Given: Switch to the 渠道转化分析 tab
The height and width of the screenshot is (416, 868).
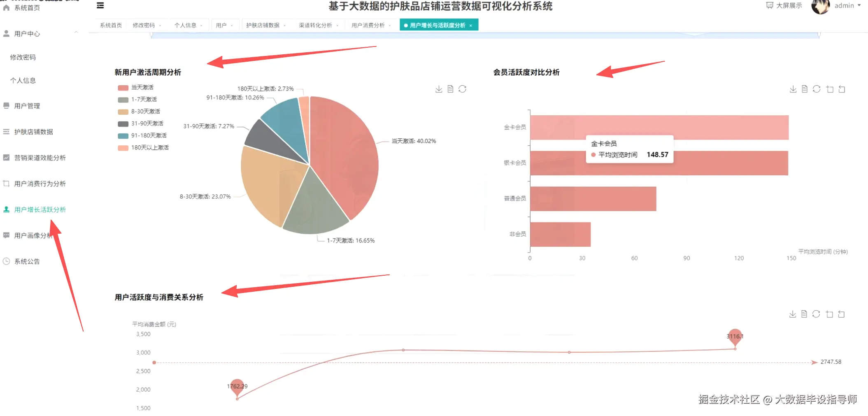Looking at the screenshot, I should 316,25.
